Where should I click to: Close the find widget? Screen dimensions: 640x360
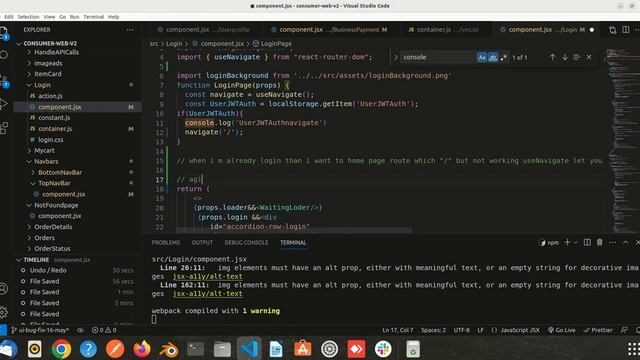click(589, 58)
